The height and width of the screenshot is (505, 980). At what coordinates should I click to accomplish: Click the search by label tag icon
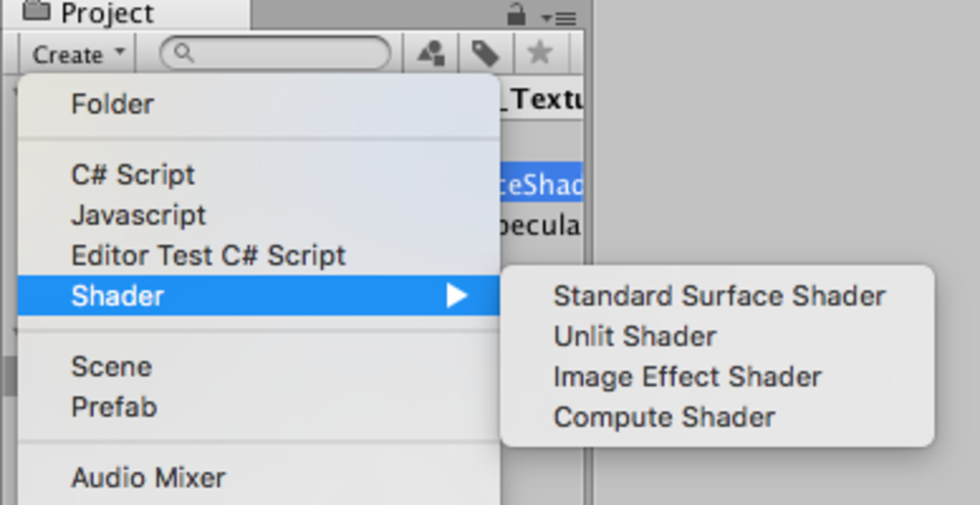pos(485,54)
